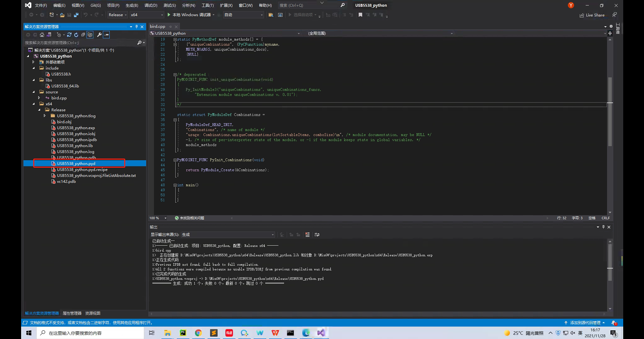644x339 pixels.
Task: Pin the 输出 output window
Action: pos(603,227)
